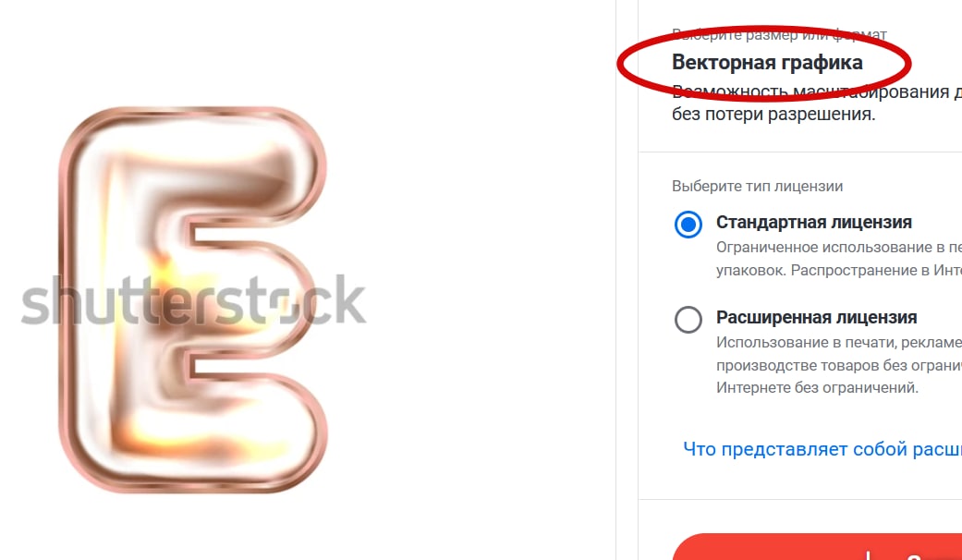
Task: Select the Стандартная лицензия radio button
Action: [688, 225]
